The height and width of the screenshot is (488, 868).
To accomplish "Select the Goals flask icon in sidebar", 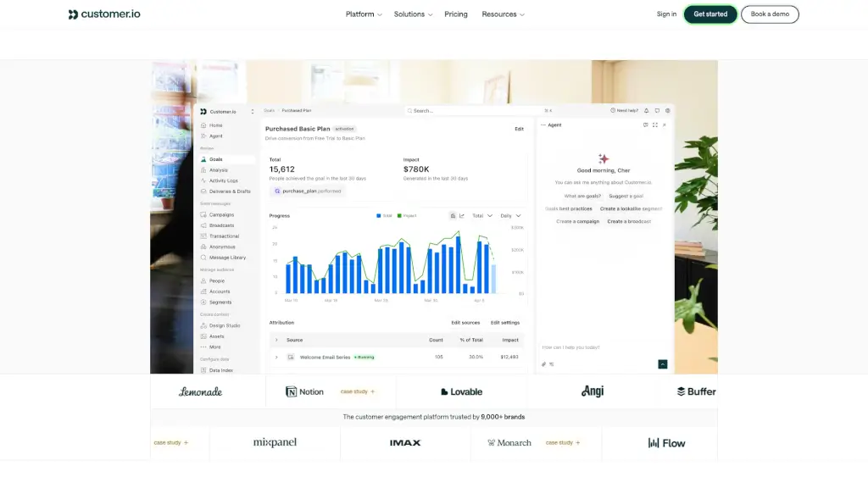I will tap(203, 159).
